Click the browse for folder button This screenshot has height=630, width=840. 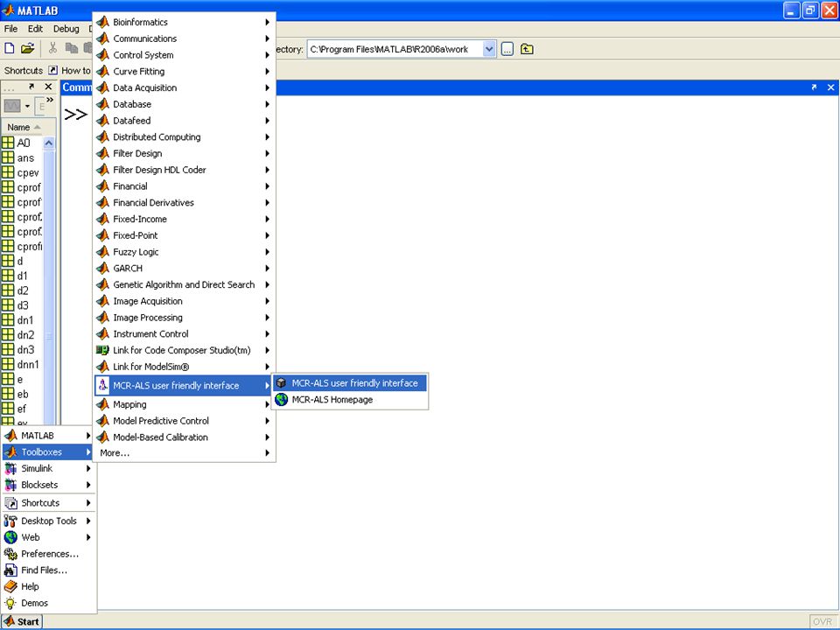[507, 49]
